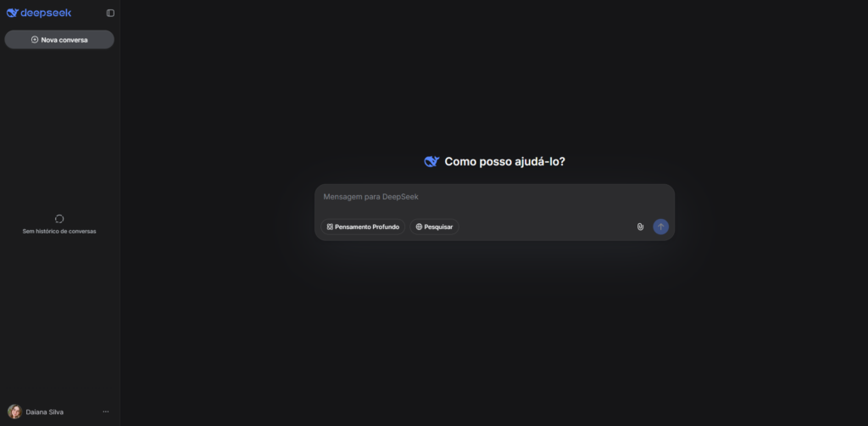Click the deepseek wordmark link

point(46,13)
